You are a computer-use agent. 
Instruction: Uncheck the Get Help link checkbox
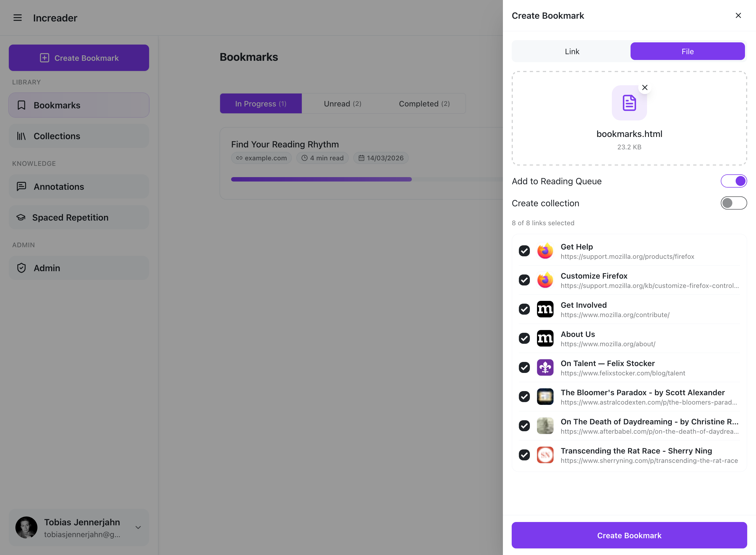[x=524, y=251]
